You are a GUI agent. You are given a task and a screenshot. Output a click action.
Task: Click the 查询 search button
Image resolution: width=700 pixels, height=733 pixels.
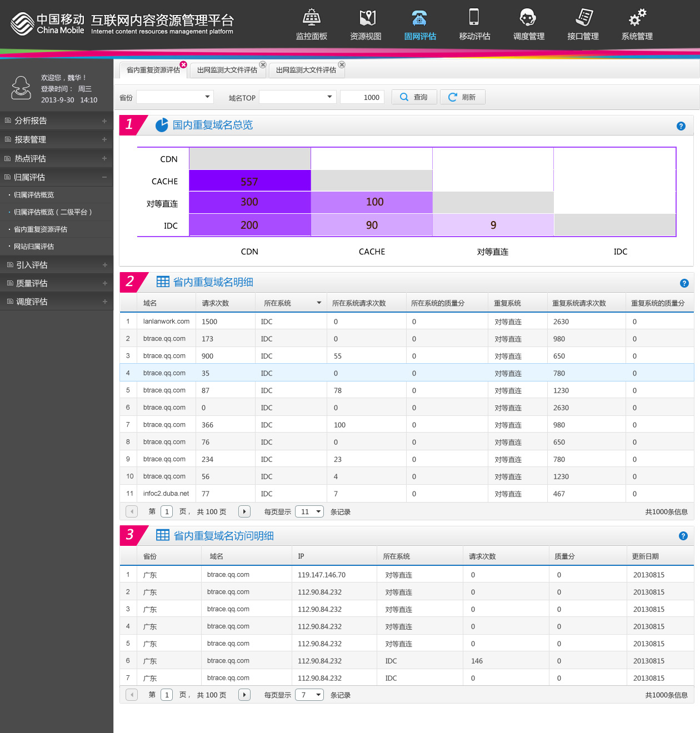[414, 97]
